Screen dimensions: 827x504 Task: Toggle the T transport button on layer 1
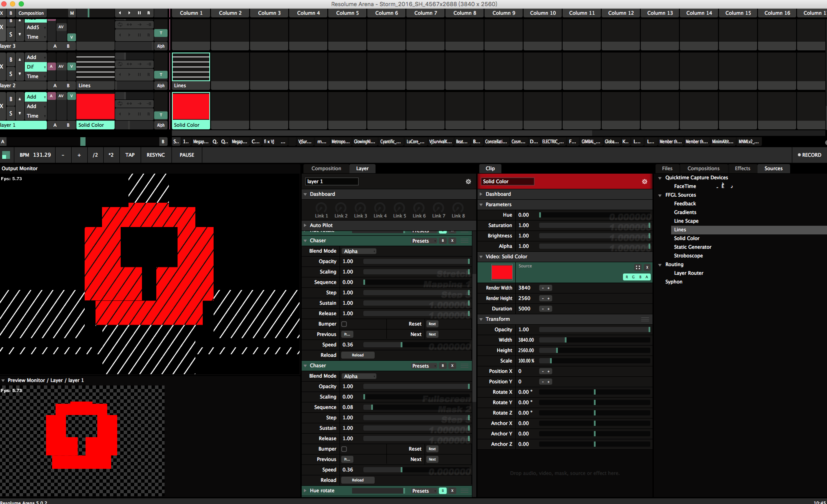(x=161, y=115)
